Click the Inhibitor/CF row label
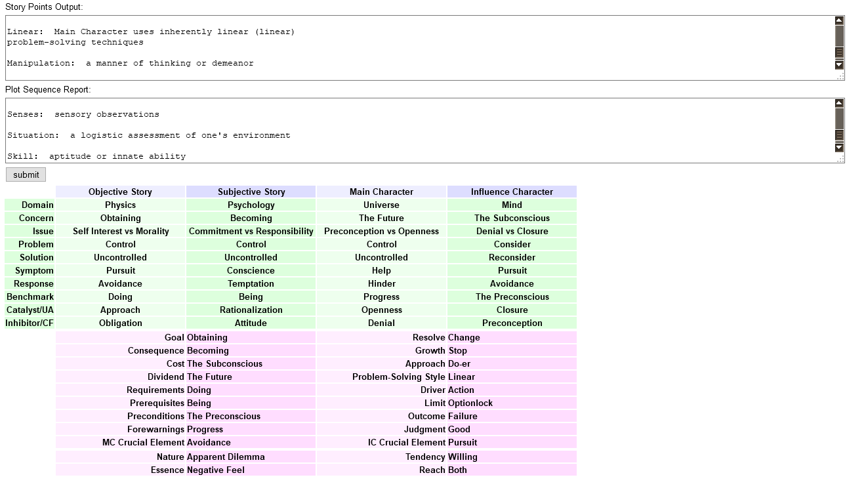Screen dimensions: 868x492 tap(30, 323)
